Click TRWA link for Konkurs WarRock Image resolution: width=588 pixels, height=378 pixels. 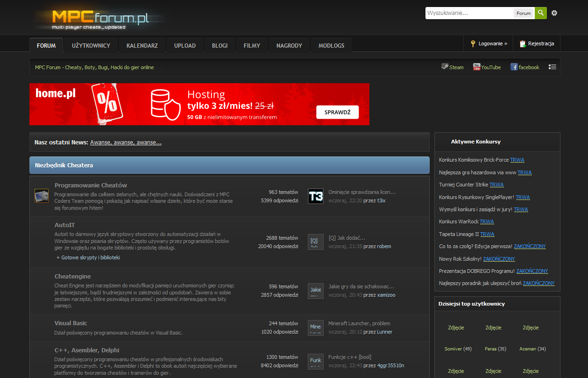click(x=487, y=221)
